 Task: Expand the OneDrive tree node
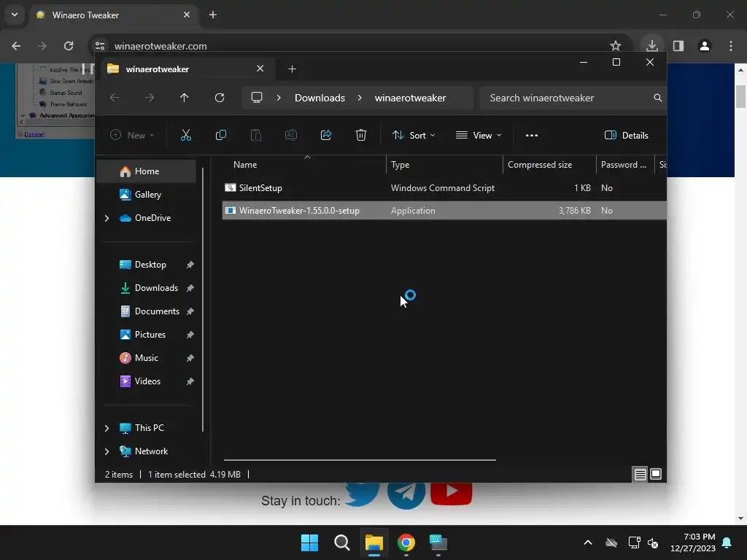pyautogui.click(x=107, y=218)
